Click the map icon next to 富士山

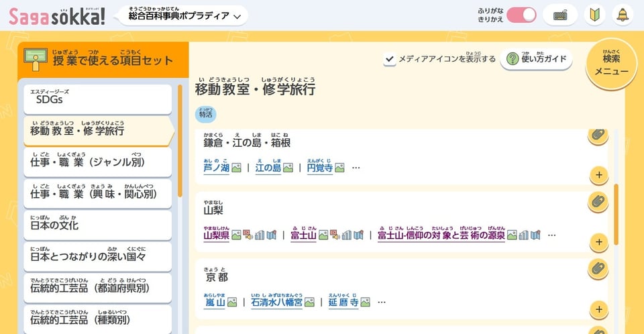[x=358, y=235]
